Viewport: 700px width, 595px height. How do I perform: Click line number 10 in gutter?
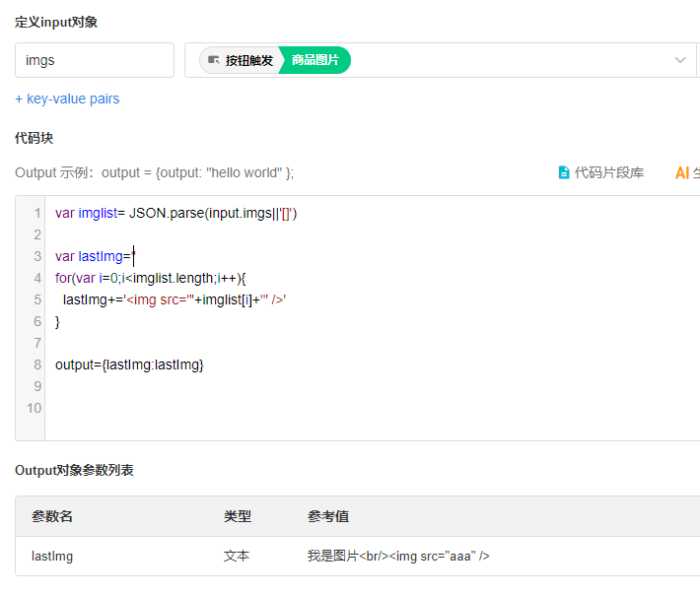pyautogui.click(x=35, y=408)
